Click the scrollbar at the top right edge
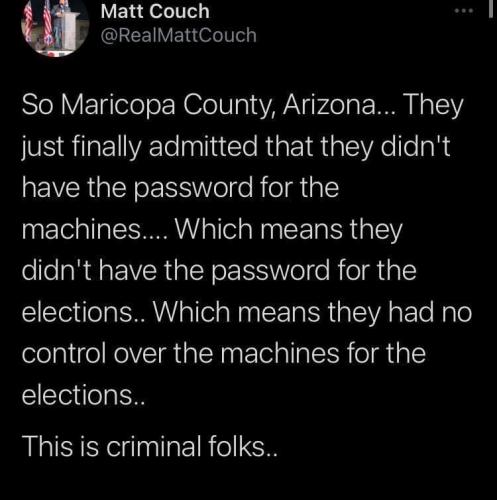 [490, 8]
